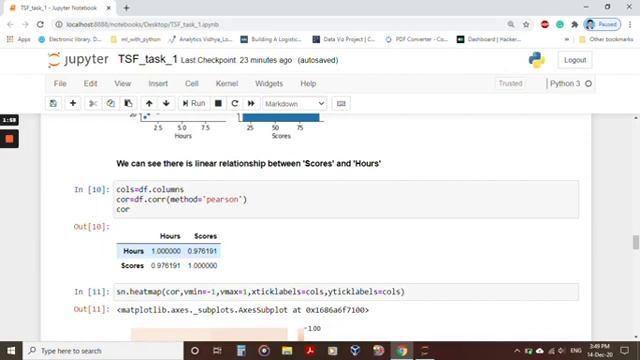Screen dimensions: 640x360
Task: Cut selected cells with scissors icon
Action: click(x=93, y=104)
